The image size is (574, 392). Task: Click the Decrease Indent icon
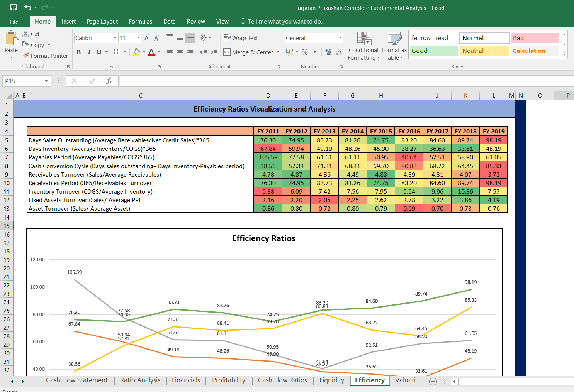204,52
